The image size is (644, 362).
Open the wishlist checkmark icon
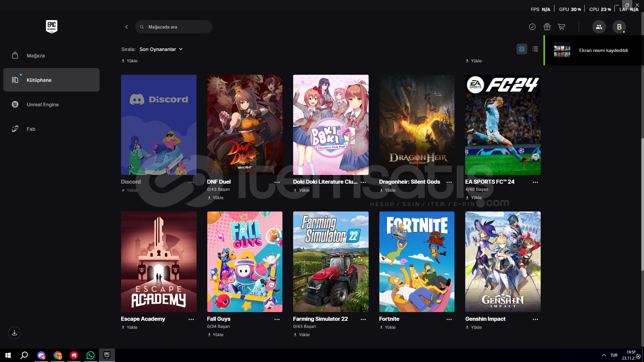pos(532,27)
